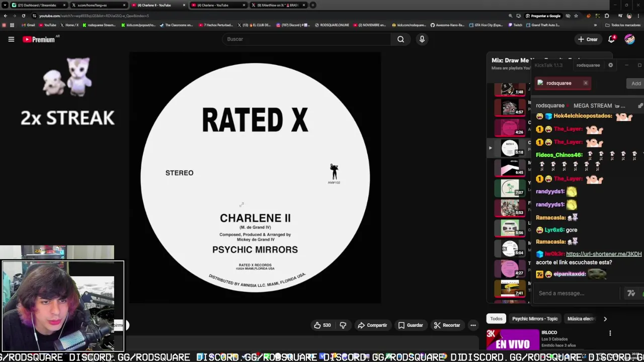Select the Todos filter chip
644x362 pixels.
496,319
